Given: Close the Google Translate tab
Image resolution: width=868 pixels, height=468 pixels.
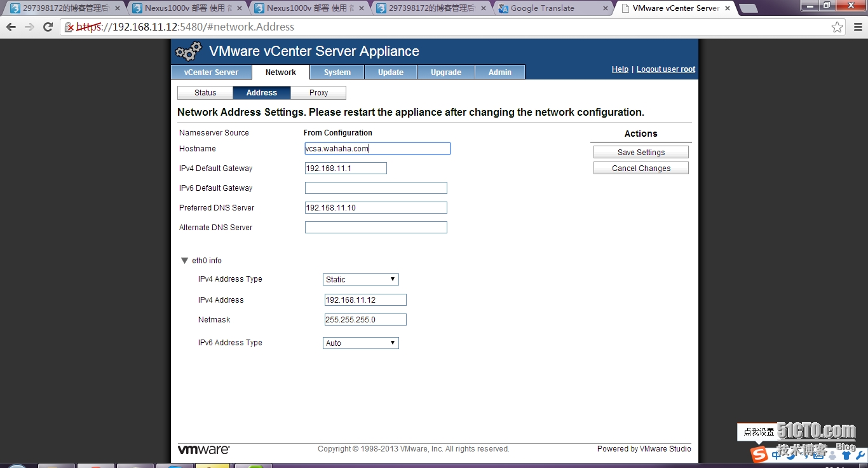Looking at the screenshot, I should pyautogui.click(x=604, y=8).
